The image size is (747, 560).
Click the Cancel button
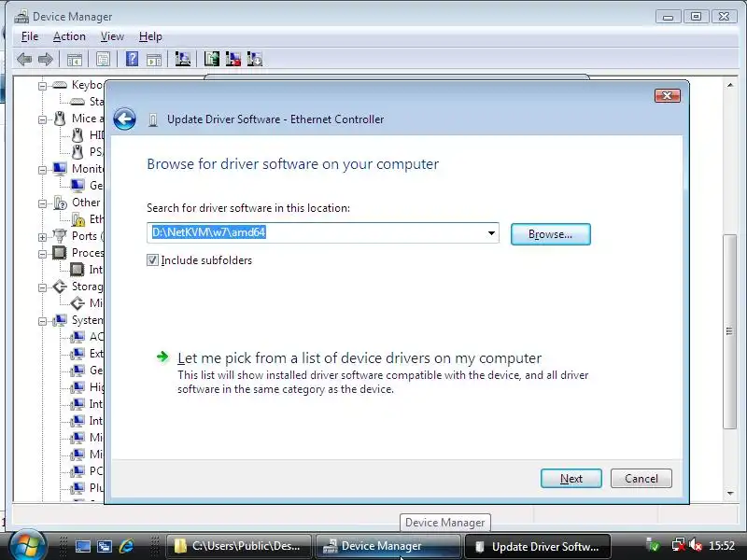[x=641, y=479]
